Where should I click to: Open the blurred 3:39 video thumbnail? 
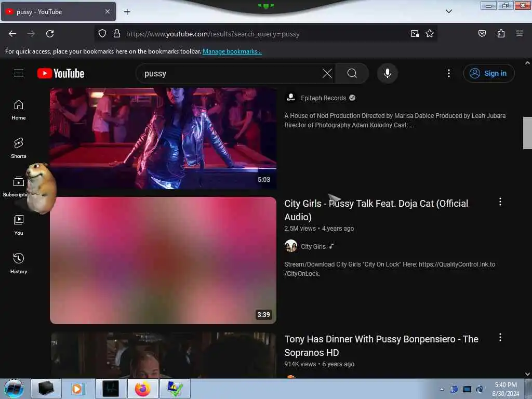click(163, 260)
